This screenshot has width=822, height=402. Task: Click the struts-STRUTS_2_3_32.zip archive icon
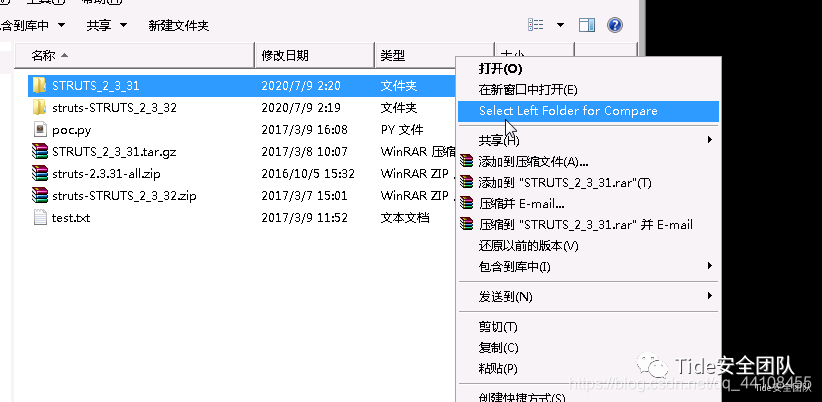39,195
